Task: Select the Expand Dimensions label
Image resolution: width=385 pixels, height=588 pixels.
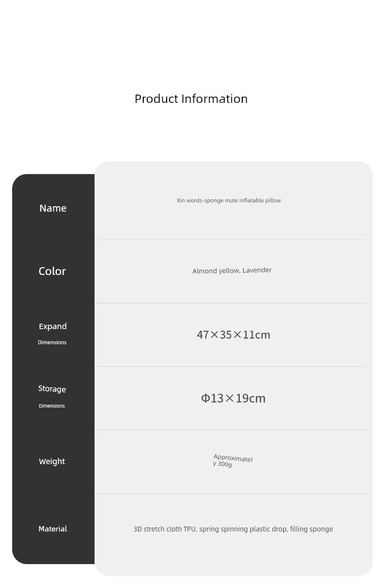Action: (53, 333)
